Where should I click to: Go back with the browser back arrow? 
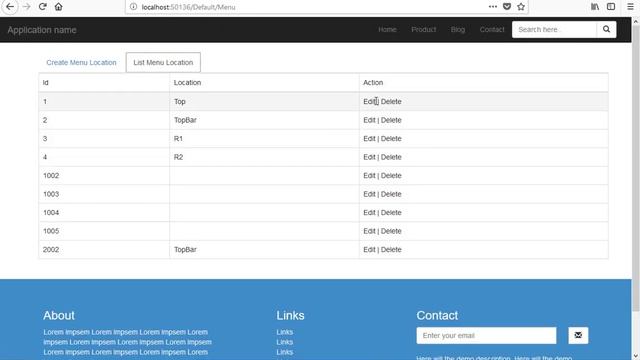coord(10,7)
